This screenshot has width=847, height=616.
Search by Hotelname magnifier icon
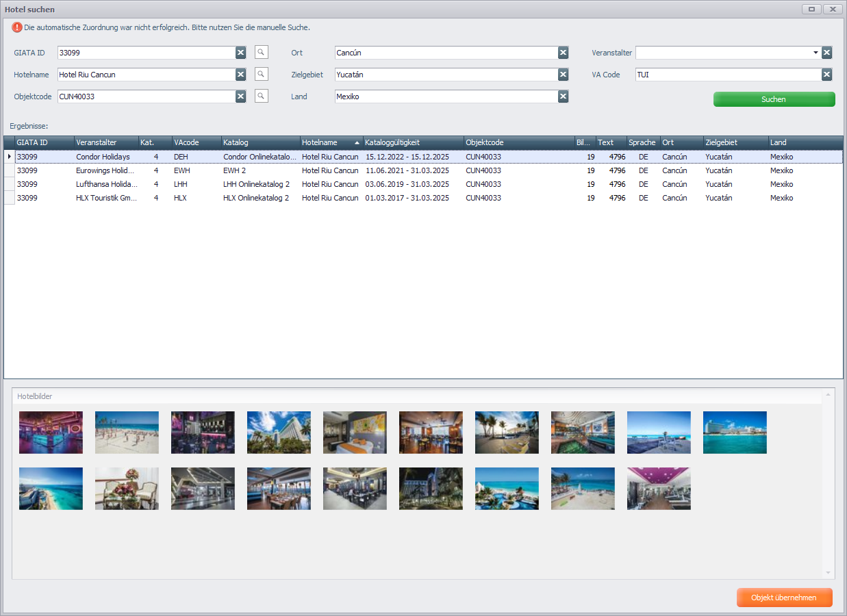coord(261,74)
